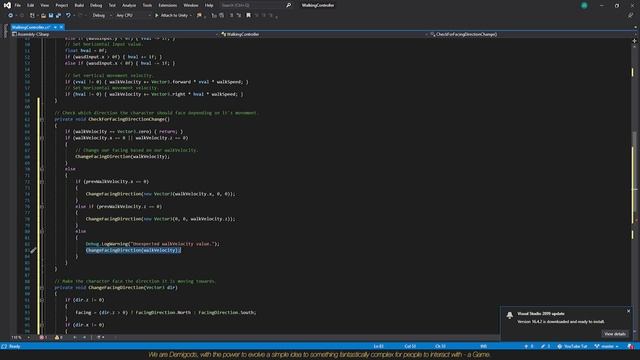Screen dimensions: 640x360
Task: Open the Extensions menu
Action: 167,5
